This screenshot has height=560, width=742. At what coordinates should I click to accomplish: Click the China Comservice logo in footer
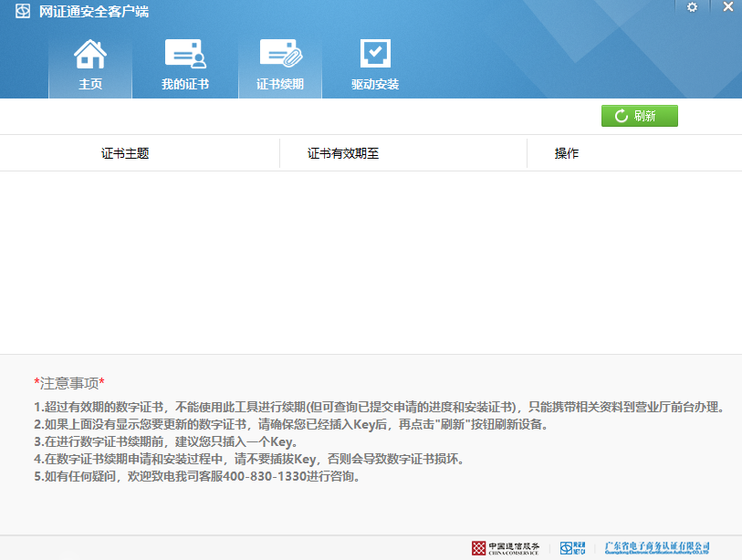tap(505, 547)
